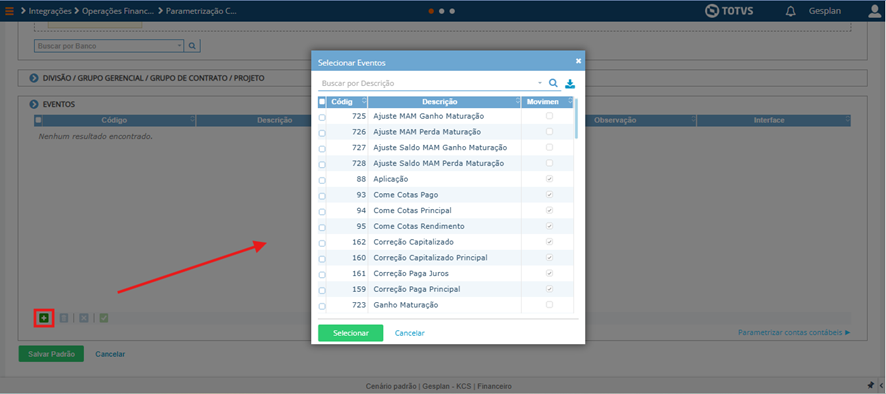Open the notifications bell
Screen dimensions: 886x394
tap(791, 11)
